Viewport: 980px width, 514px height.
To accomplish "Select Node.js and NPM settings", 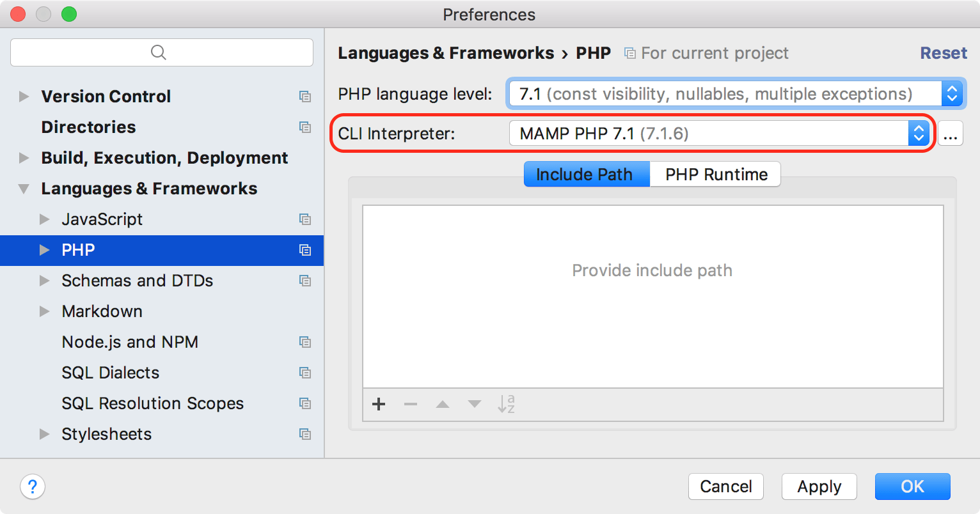I will (162, 342).
